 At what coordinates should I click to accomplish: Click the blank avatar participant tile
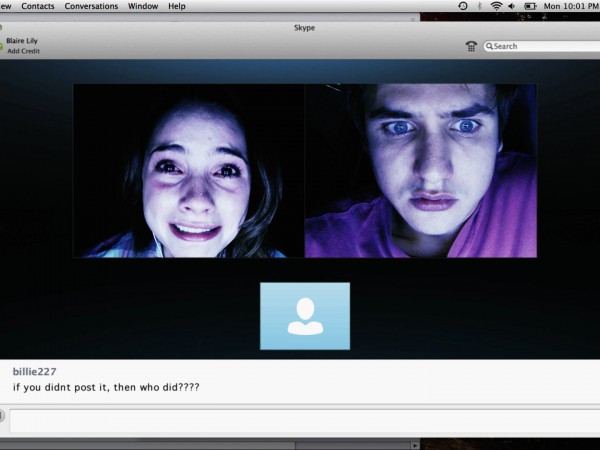click(305, 316)
